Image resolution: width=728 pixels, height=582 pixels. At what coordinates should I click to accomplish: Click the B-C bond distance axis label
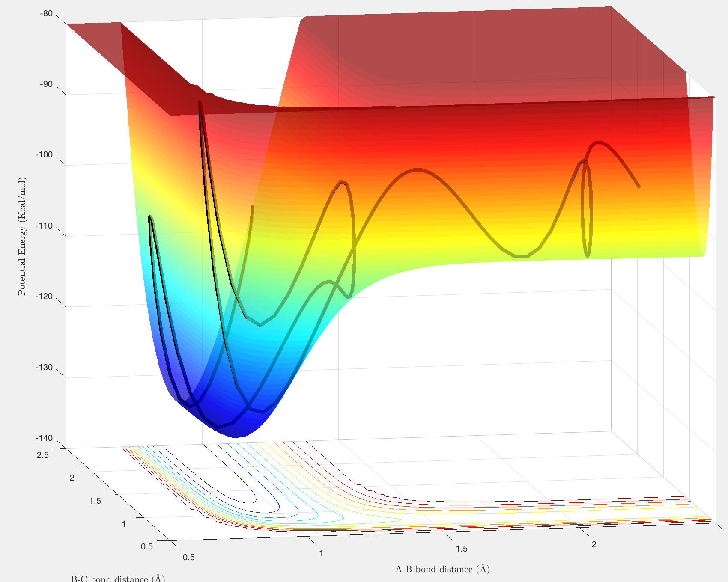pyautogui.click(x=118, y=578)
